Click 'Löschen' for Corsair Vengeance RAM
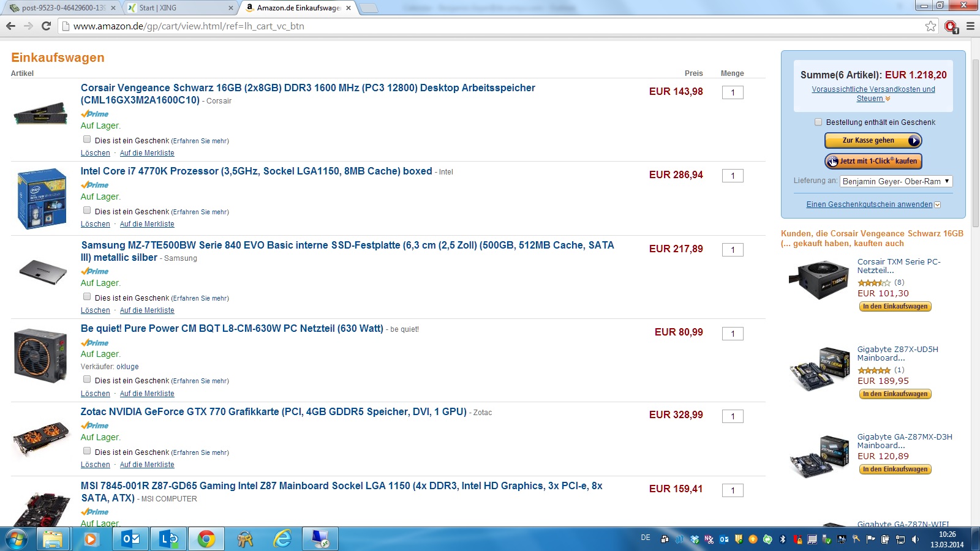Viewport: 980px width, 551px height. (96, 153)
